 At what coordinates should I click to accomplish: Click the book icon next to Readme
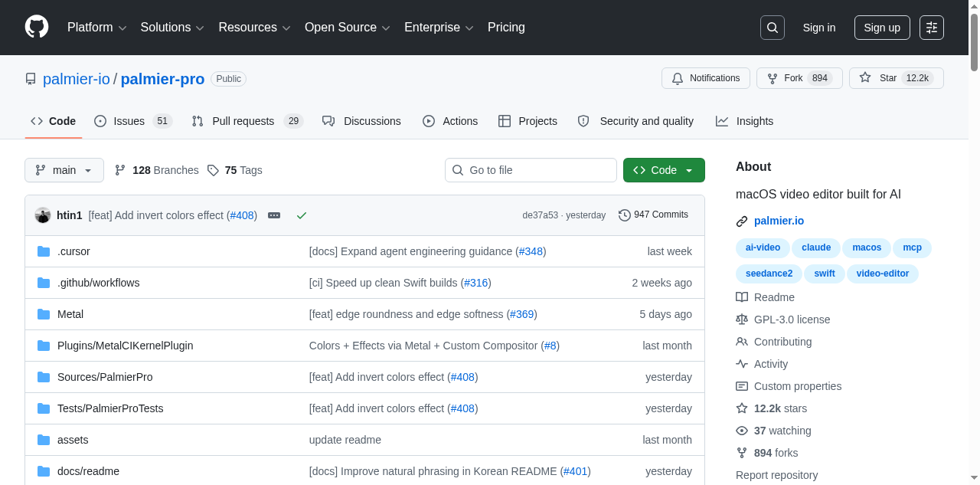[742, 297]
